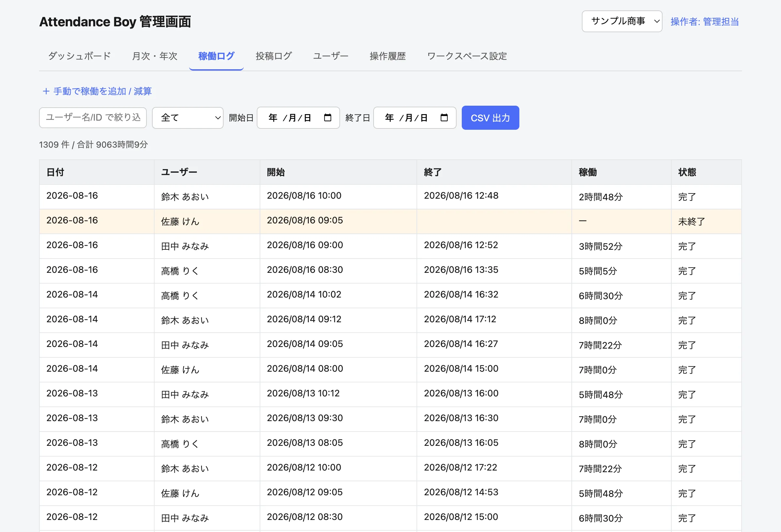Viewport: 781px width, 532px height.
Task: Switch to ダッシュボード tab
Action: click(x=79, y=56)
